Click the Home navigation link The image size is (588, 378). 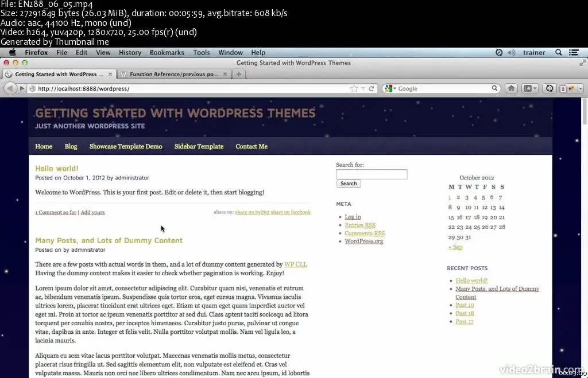44,146
